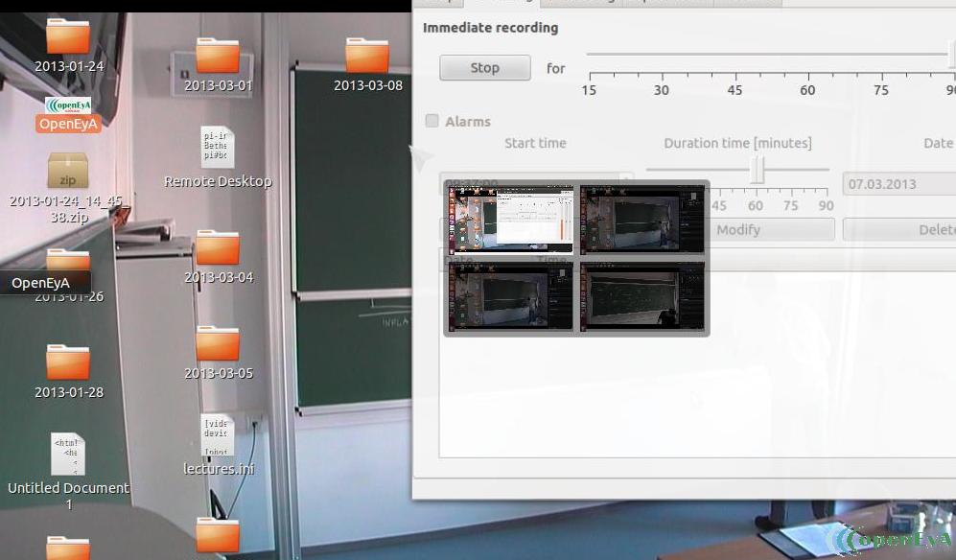Select the 2013-03-08 folder icon
Image resolution: width=956 pixels, height=560 pixels.
367,56
